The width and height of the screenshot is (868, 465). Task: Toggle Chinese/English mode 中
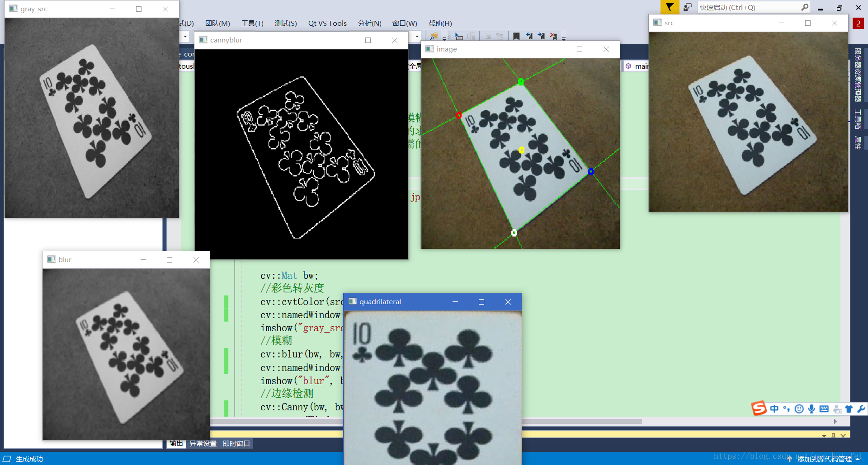pos(774,409)
